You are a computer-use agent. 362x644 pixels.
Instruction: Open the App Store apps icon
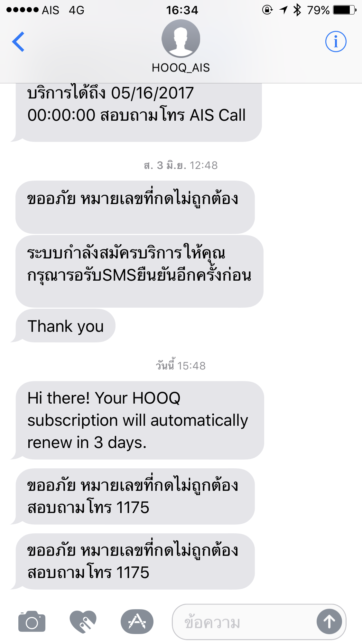[137, 621]
